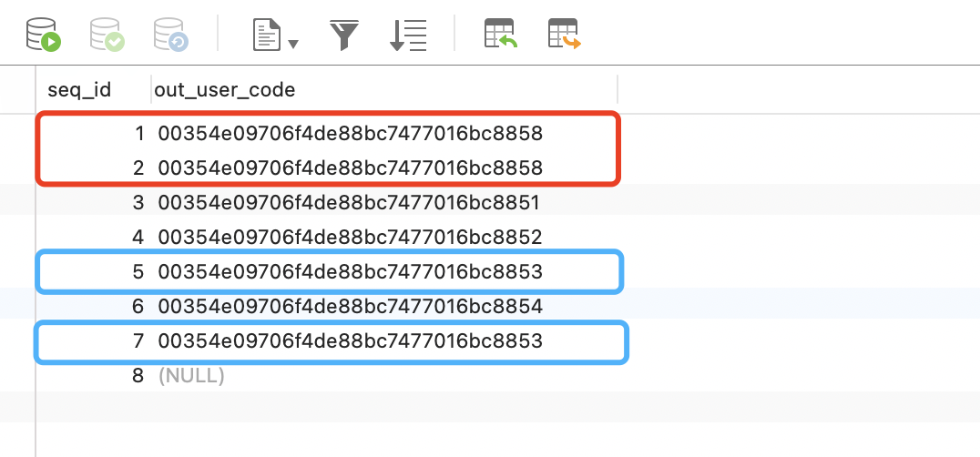The image size is (980, 457).
Task: Click the document text icon in toolbar
Action: [266, 35]
